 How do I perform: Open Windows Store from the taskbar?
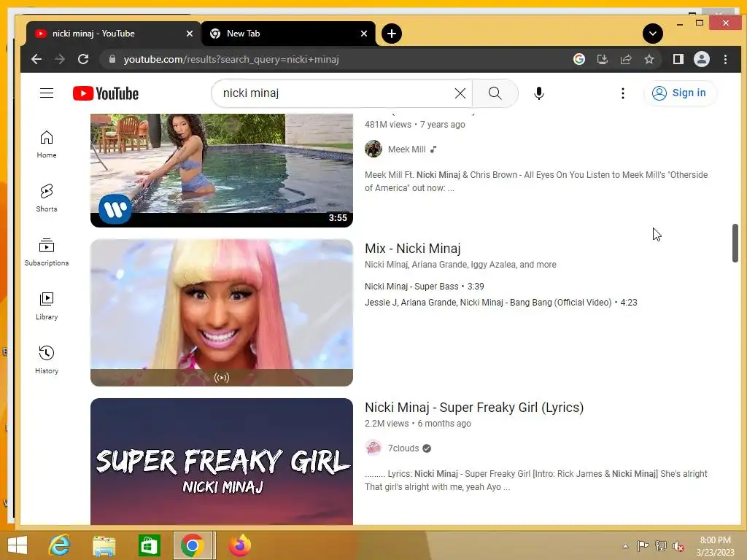point(149,545)
